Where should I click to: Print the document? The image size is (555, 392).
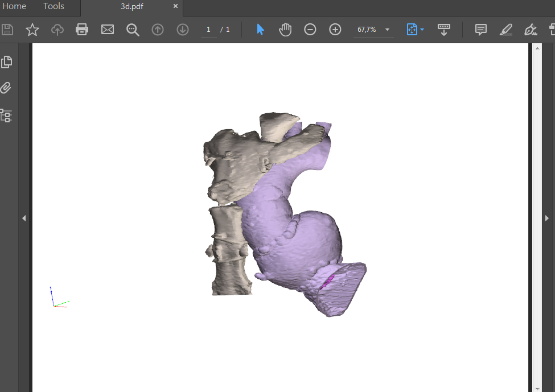[82, 30]
